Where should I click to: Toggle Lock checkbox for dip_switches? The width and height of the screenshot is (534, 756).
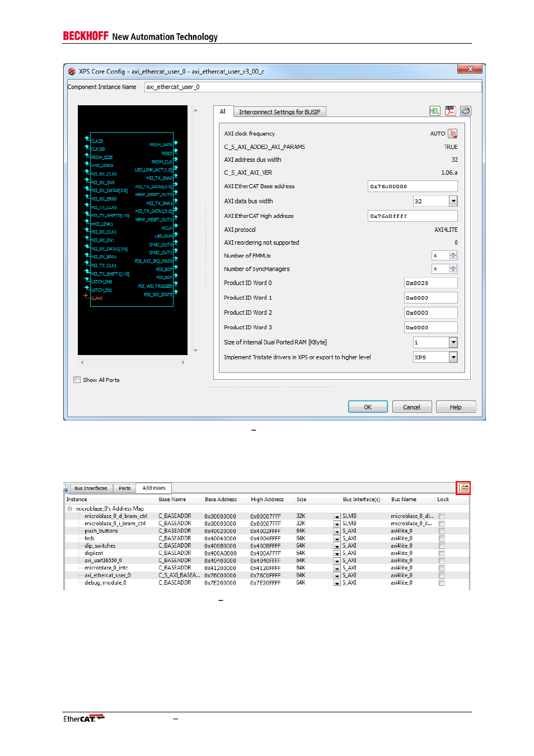pos(442,545)
